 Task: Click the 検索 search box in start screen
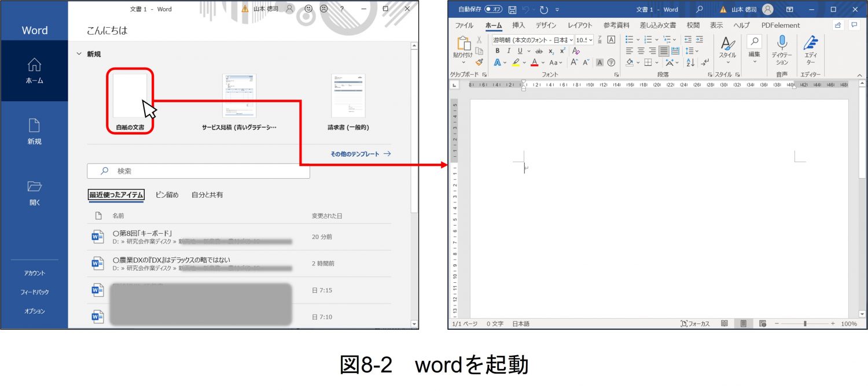198,171
